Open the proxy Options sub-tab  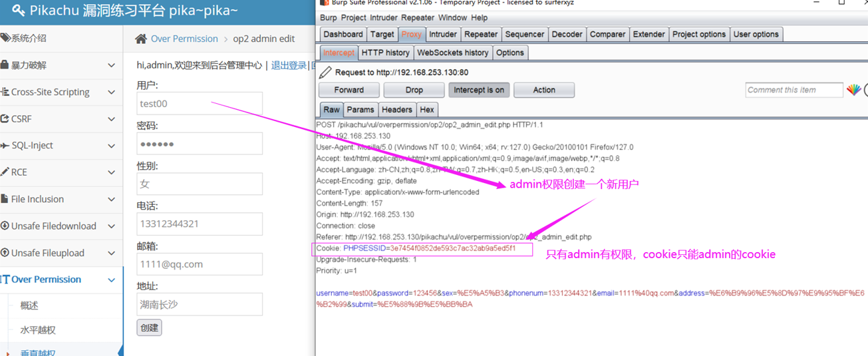[x=510, y=53]
